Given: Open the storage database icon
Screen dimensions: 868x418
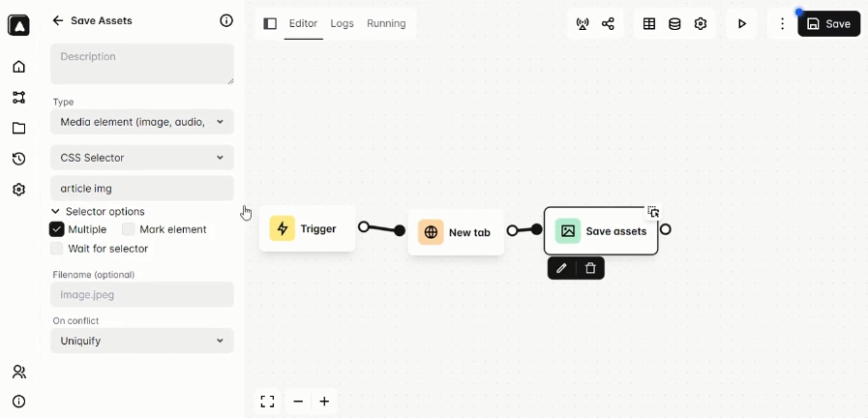Looking at the screenshot, I should pos(674,23).
